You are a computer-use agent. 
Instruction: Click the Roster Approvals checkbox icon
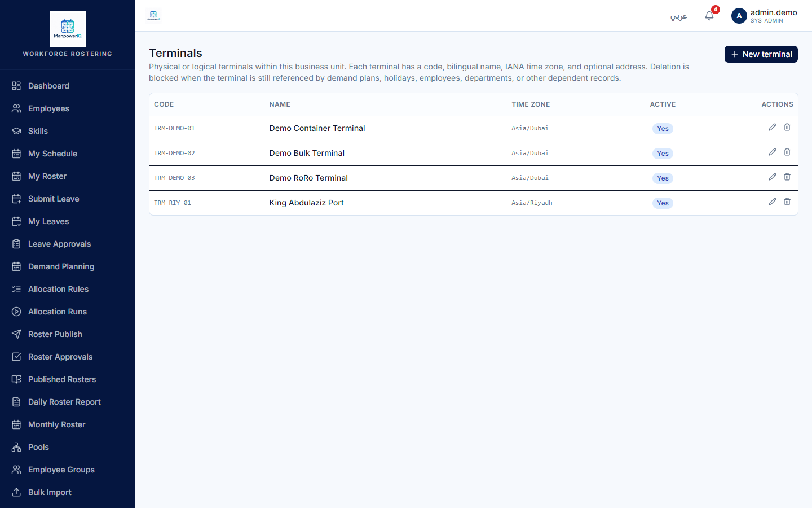(16, 357)
